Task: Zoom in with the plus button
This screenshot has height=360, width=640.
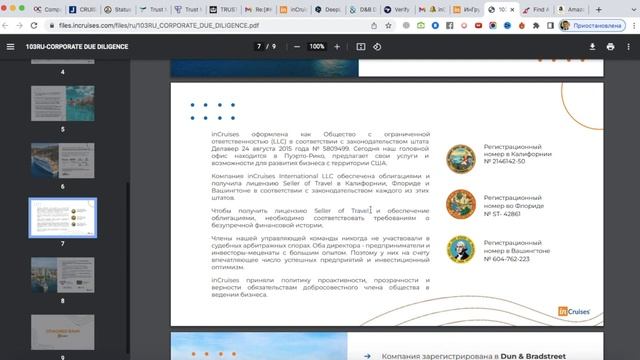Action: (x=337, y=47)
